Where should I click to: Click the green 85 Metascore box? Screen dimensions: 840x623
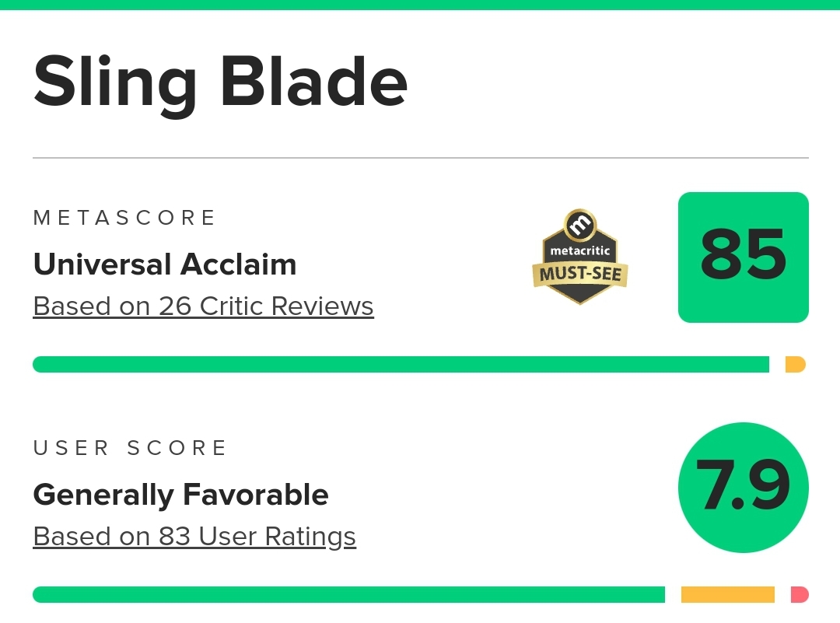(x=743, y=257)
